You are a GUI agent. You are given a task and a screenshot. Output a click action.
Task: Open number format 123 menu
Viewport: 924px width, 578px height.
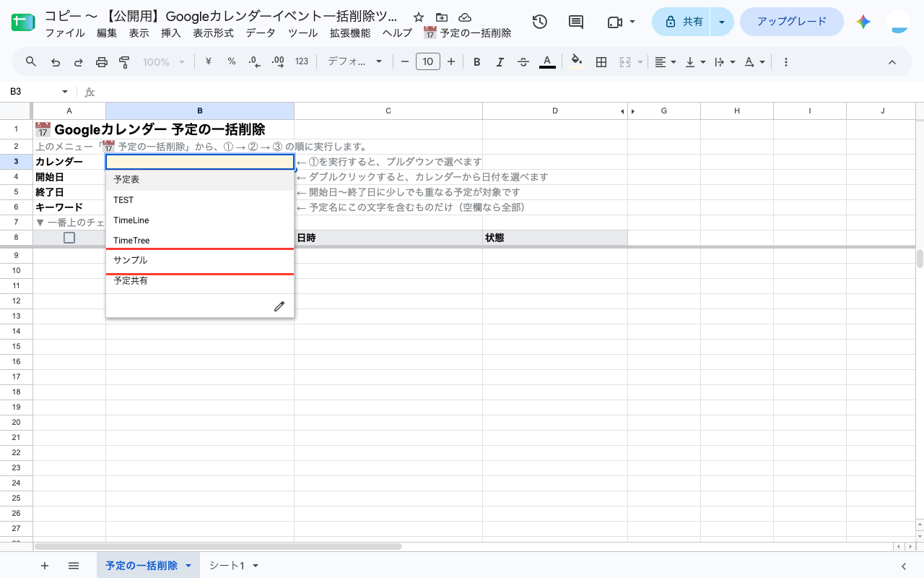pos(302,61)
